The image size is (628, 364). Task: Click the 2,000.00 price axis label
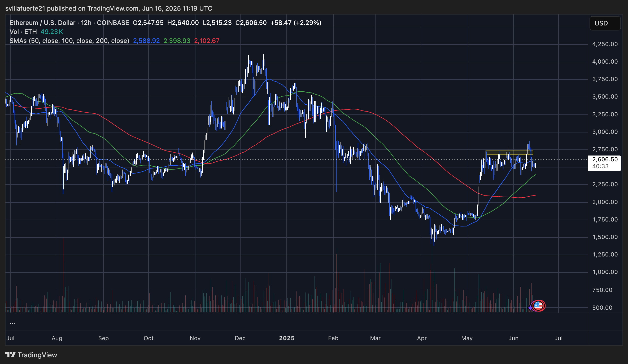605,202
